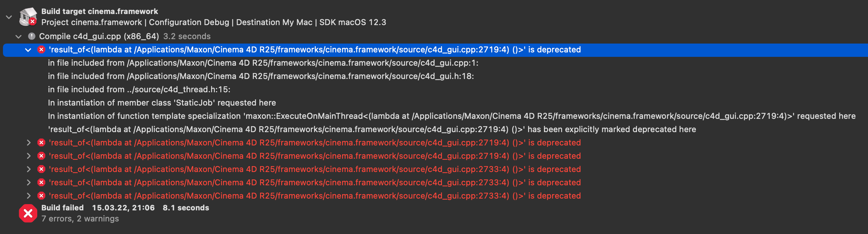Collapse the Build target cinema.framework section
868x234 pixels.
coord(9,17)
